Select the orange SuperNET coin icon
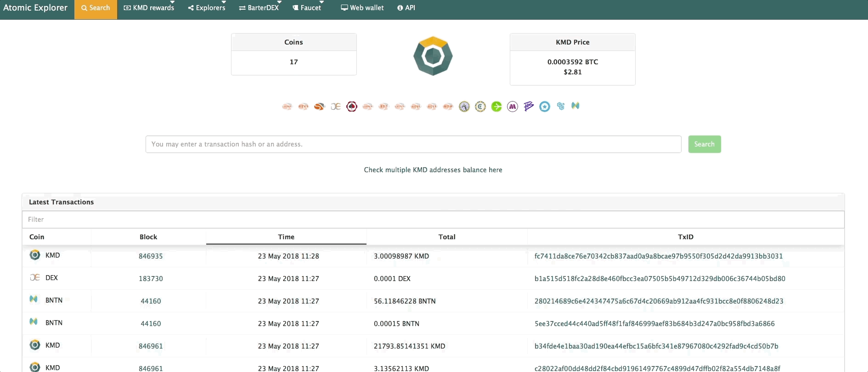 coord(319,107)
